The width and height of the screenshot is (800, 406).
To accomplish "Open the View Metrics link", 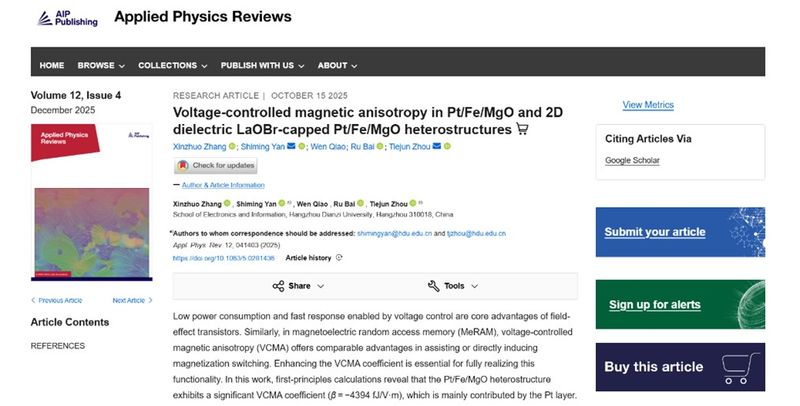I will pyautogui.click(x=648, y=105).
